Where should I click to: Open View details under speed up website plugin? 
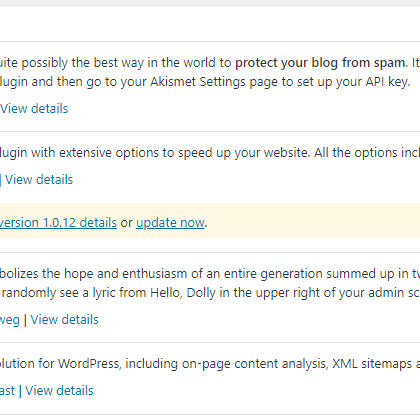39,180
